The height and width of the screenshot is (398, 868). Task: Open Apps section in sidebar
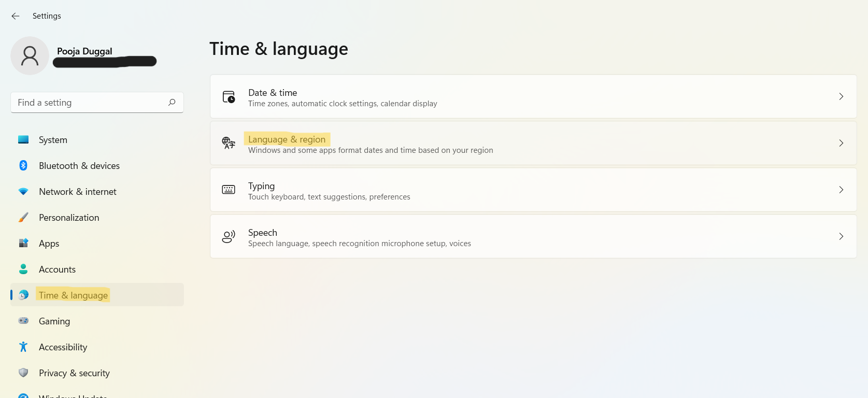click(x=49, y=244)
